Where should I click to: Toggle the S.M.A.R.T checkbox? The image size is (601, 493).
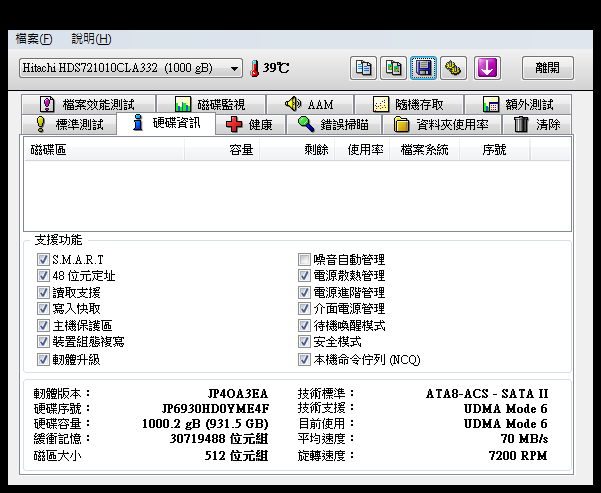(x=43, y=260)
